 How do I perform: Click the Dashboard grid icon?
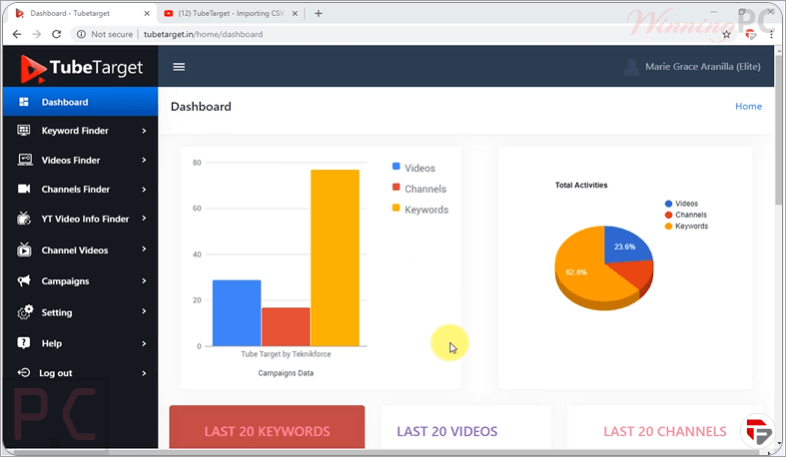coord(24,102)
